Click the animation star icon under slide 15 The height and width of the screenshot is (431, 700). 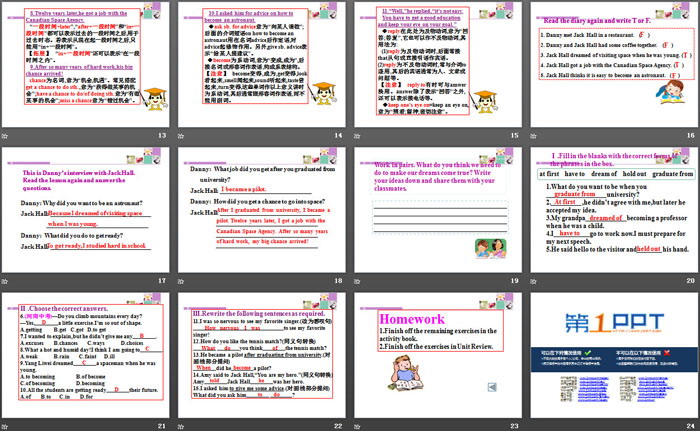pyautogui.click(x=357, y=136)
